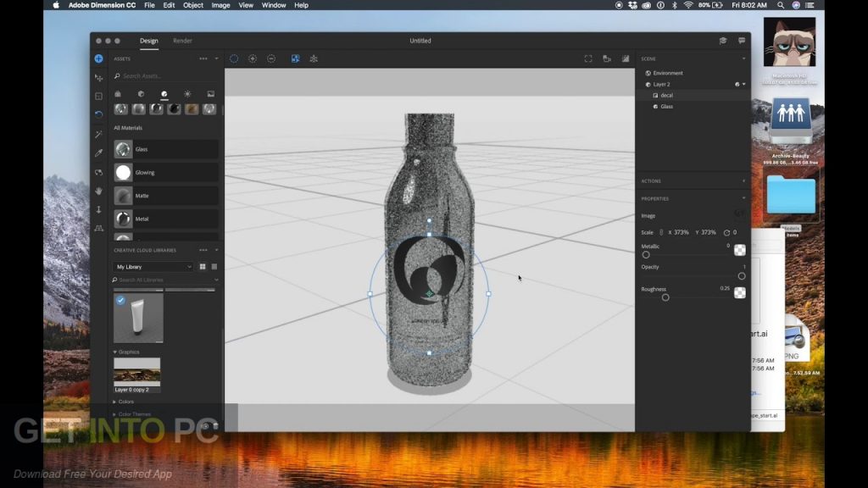Choose the Dolly camera tool icon
The height and width of the screenshot is (488, 868).
click(98, 210)
